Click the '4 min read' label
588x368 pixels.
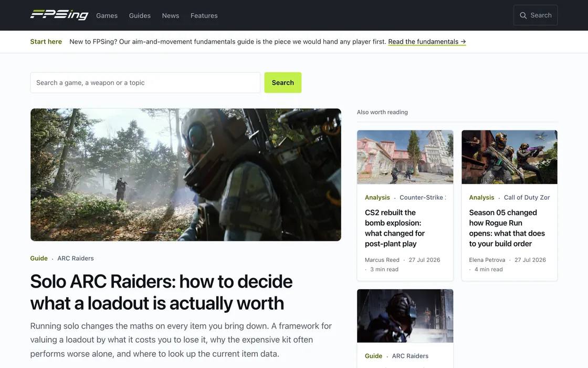coord(489,269)
